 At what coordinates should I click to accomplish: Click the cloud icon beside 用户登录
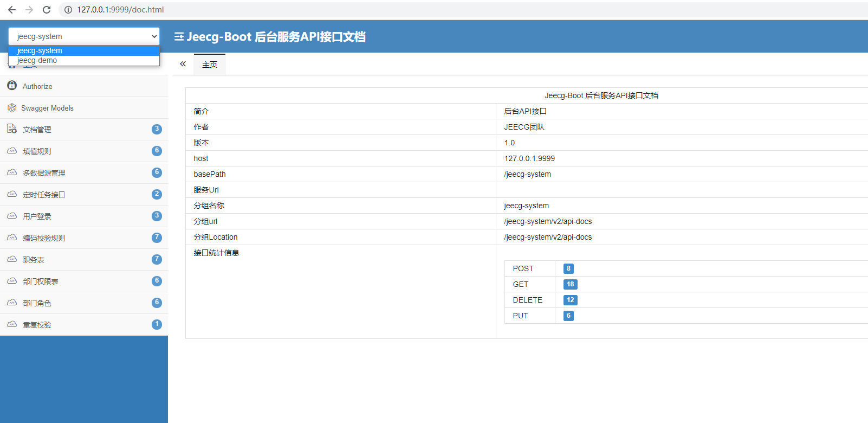click(x=12, y=216)
